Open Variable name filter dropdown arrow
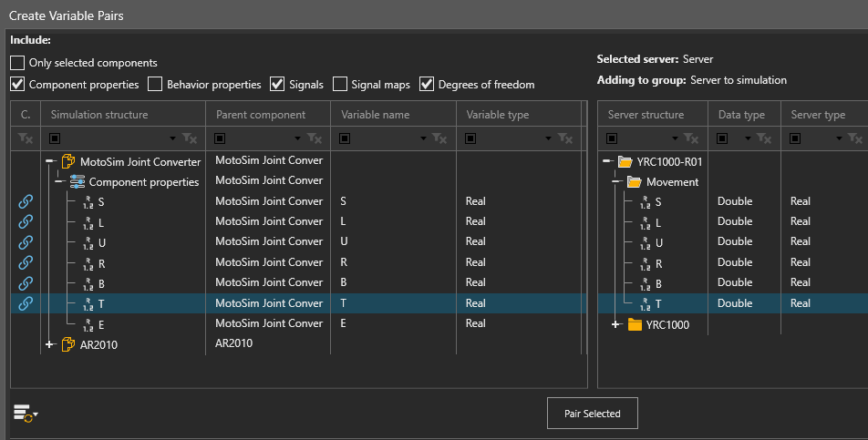Viewport: 868px width, 440px height. click(423, 138)
